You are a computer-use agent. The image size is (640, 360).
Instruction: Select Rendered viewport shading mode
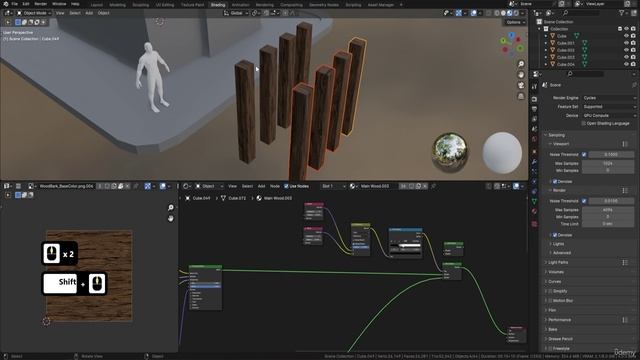pos(516,13)
